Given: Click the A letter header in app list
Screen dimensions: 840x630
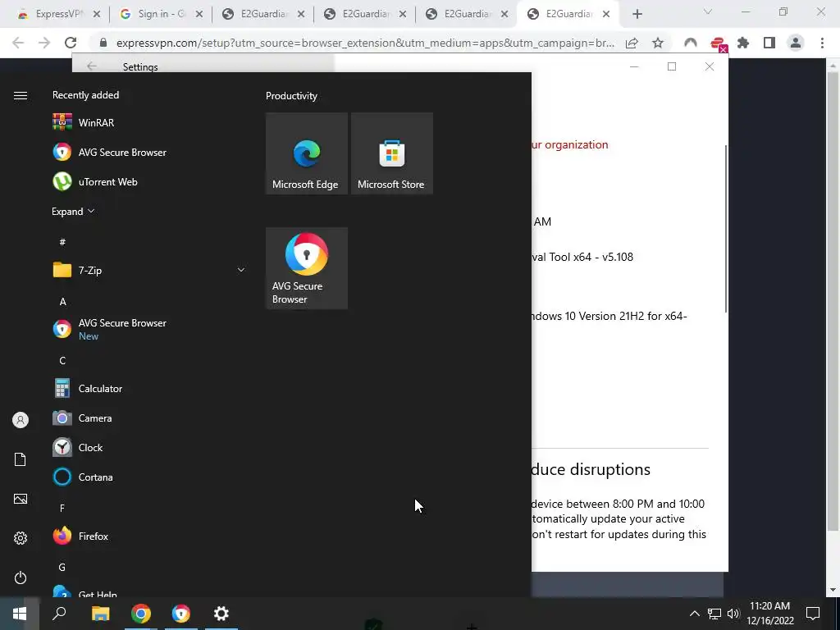Looking at the screenshot, I should pyautogui.click(x=62, y=302).
